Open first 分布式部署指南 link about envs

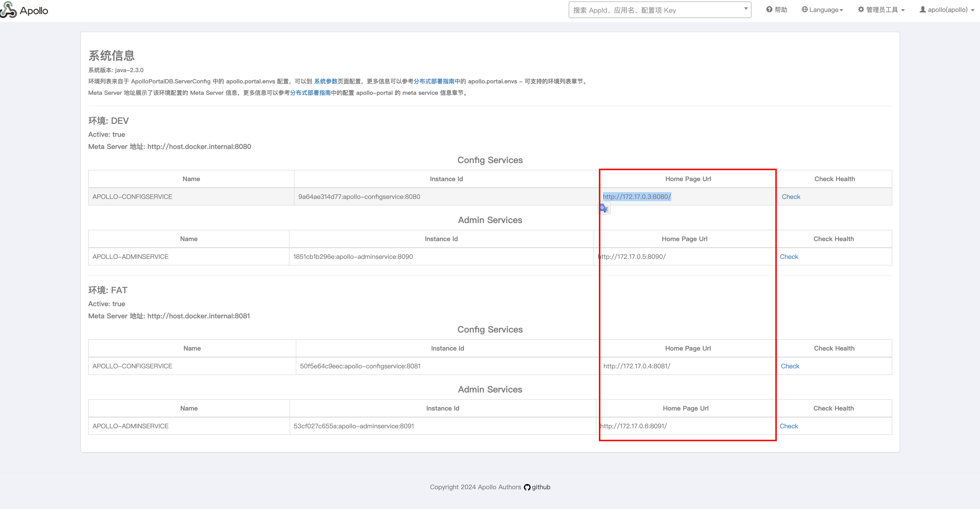pos(434,81)
